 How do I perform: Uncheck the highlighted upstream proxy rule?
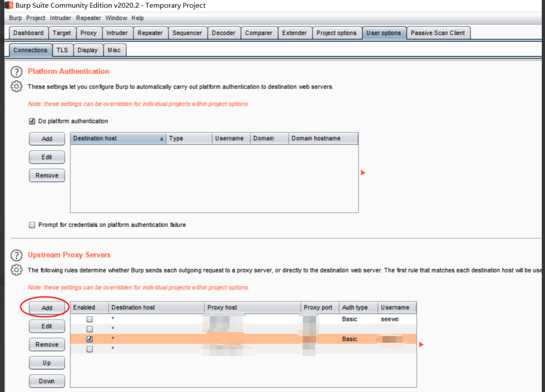90,339
